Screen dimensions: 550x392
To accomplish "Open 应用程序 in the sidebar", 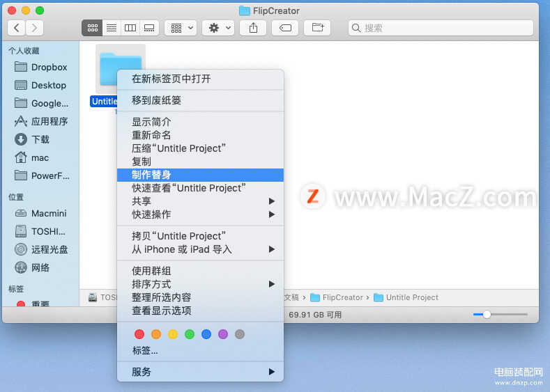I will point(41,122).
